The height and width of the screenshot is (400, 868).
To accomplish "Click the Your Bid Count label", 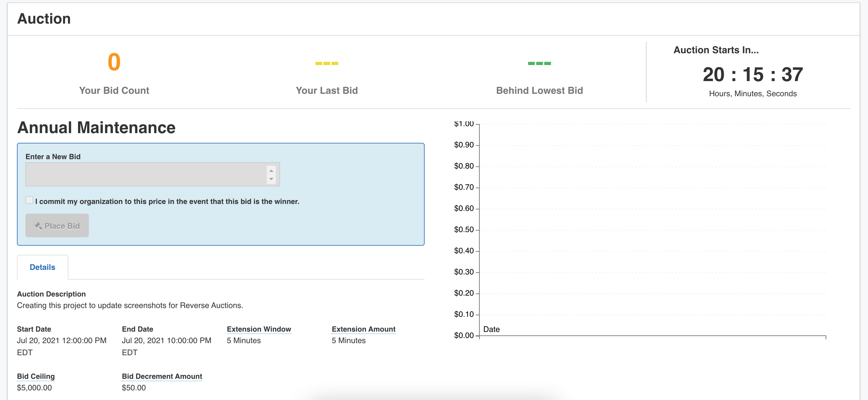I will point(114,90).
